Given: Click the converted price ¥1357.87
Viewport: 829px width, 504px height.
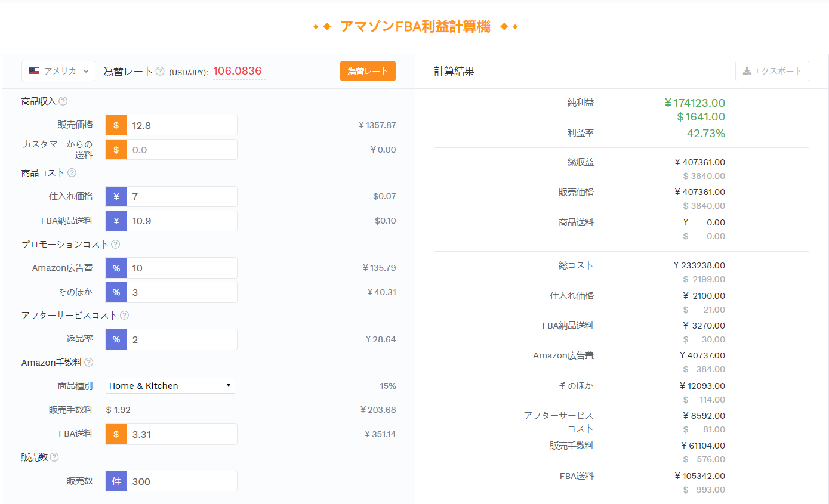Looking at the screenshot, I should (x=377, y=125).
